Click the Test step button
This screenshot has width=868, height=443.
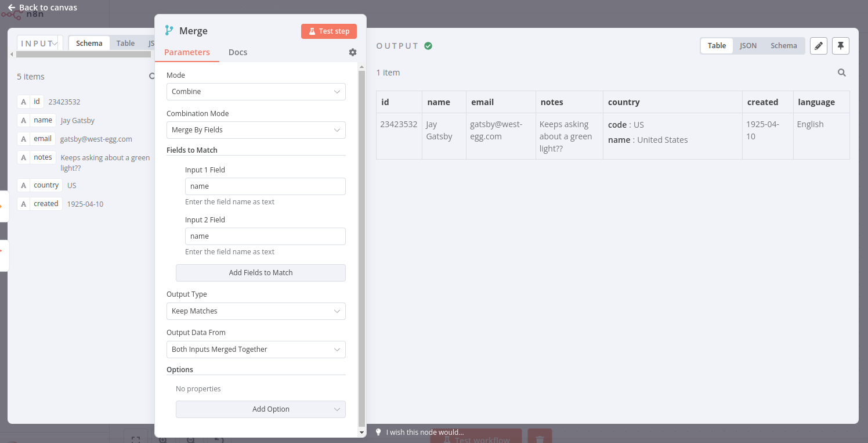(328, 31)
